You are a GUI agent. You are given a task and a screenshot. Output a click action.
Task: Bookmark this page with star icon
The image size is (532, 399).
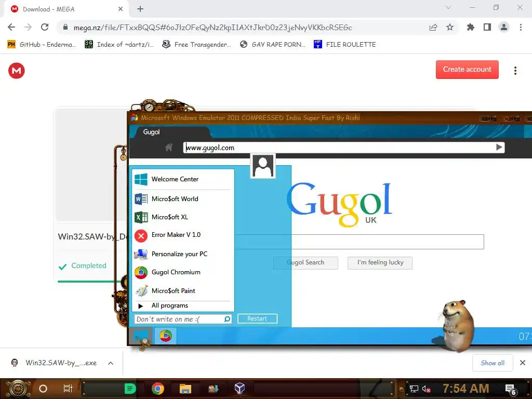tap(450, 27)
